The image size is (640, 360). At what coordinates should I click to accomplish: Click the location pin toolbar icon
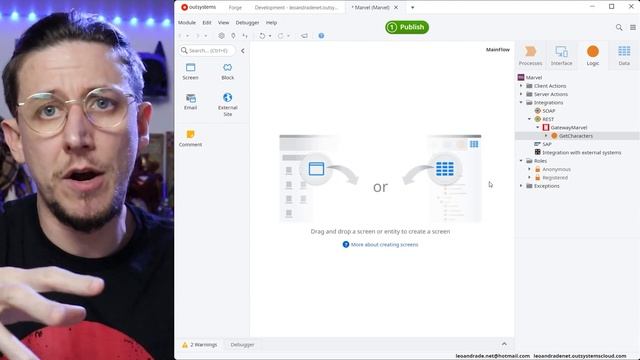233,36
